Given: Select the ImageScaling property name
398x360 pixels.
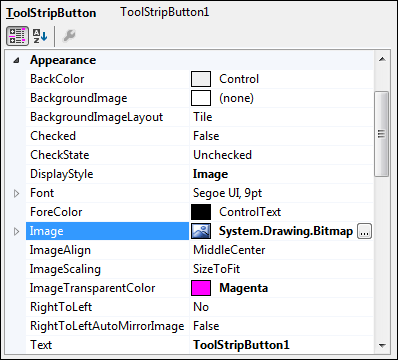Looking at the screenshot, I should pyautogui.click(x=65, y=269).
